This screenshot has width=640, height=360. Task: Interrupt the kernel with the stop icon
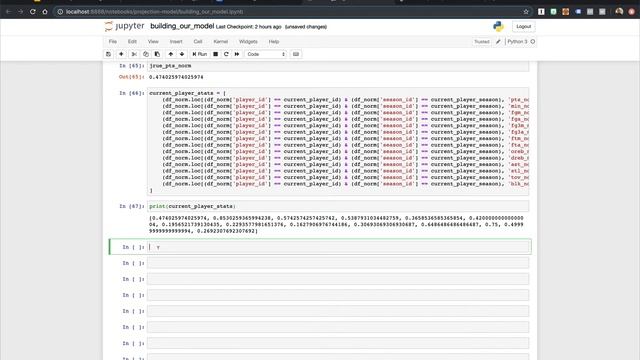216,54
